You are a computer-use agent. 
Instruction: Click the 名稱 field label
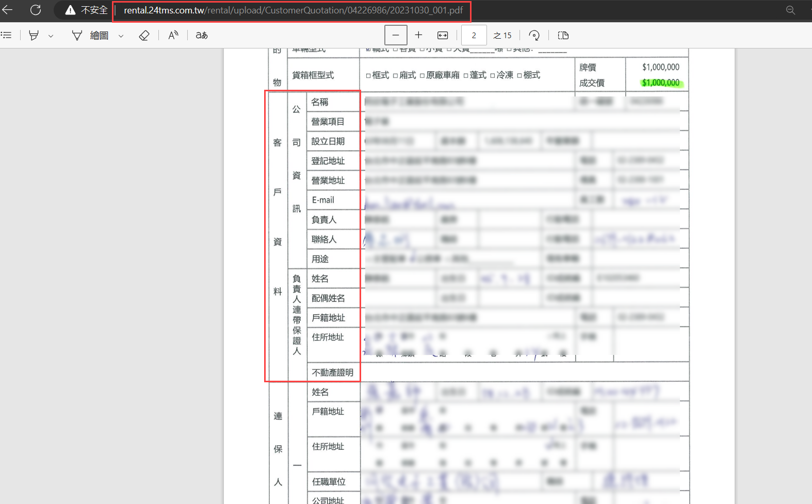(x=320, y=102)
